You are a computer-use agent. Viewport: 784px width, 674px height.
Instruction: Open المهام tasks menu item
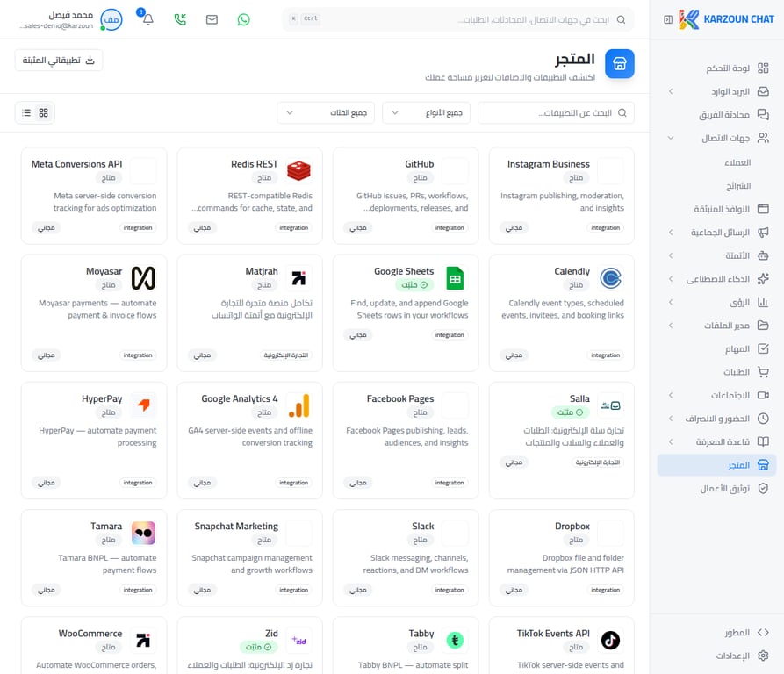716,348
